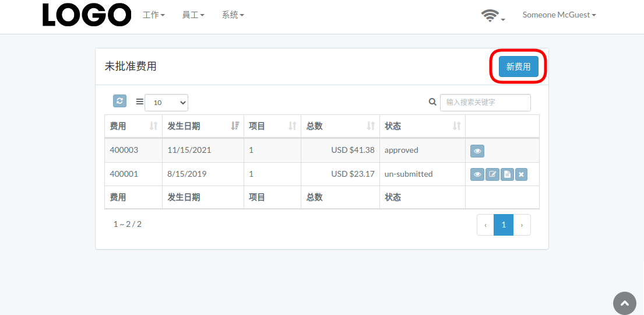Go to previous page arrow
The image size is (644, 315).
pyautogui.click(x=485, y=225)
